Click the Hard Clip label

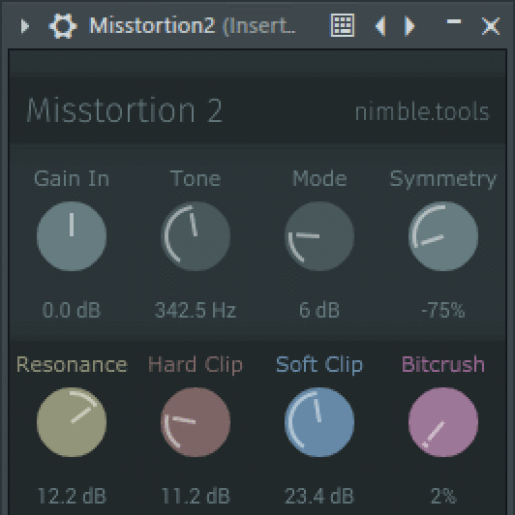click(x=196, y=365)
